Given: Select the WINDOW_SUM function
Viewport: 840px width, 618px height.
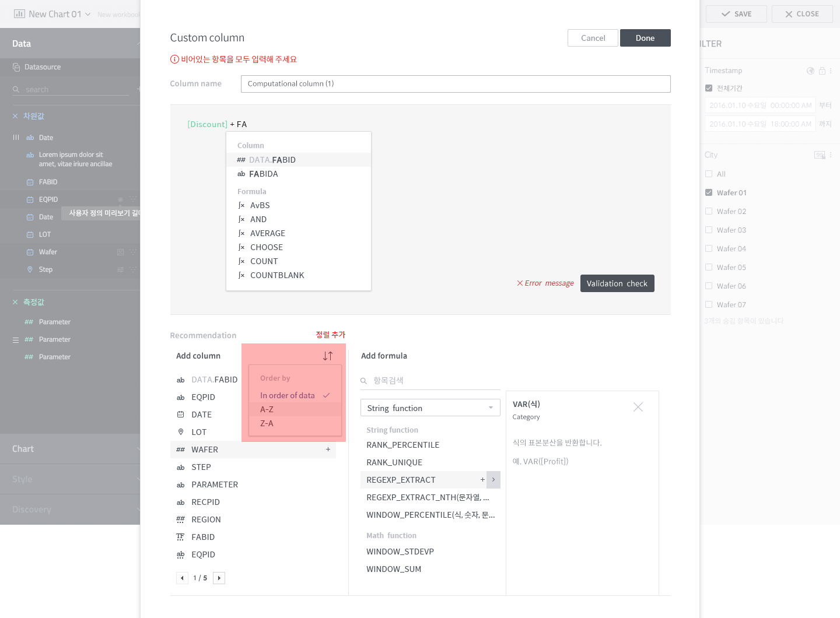Looking at the screenshot, I should click(430, 569).
